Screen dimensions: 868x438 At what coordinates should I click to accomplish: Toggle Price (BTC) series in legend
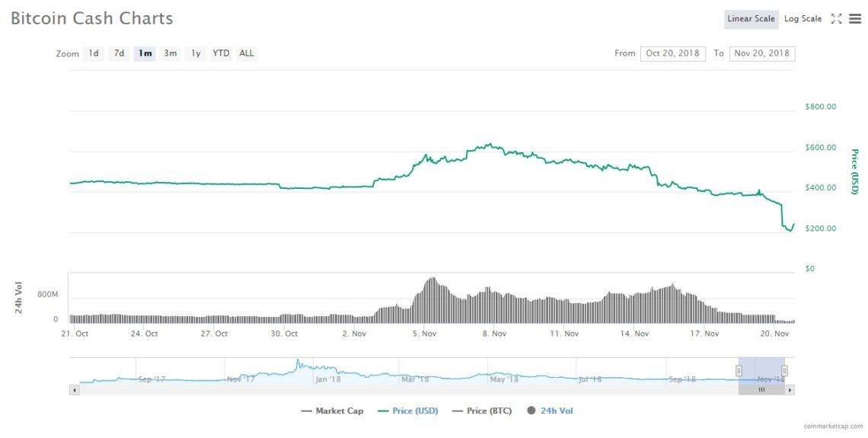coord(482,411)
